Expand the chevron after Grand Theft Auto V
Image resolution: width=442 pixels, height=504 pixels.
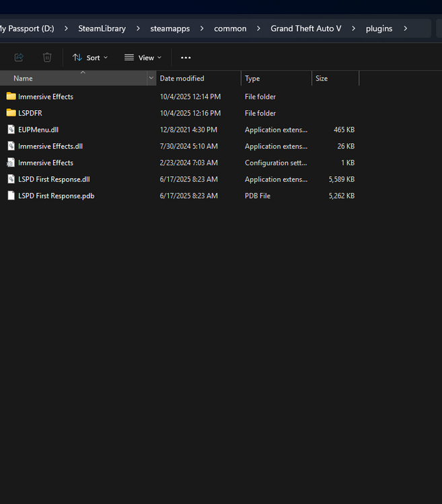click(354, 29)
